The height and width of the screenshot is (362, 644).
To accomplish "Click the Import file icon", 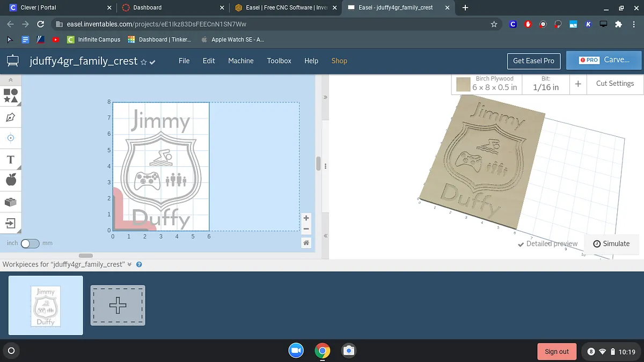I will pos(11,223).
